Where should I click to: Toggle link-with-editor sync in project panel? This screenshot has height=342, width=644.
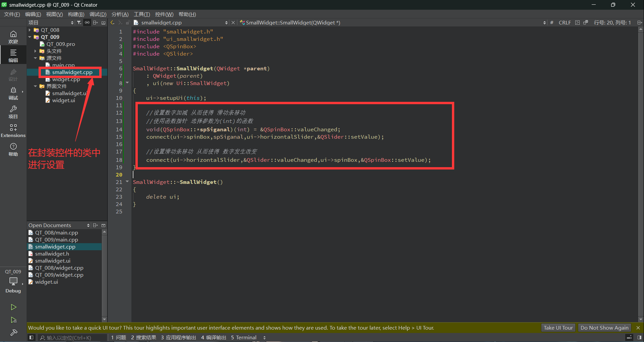(87, 22)
